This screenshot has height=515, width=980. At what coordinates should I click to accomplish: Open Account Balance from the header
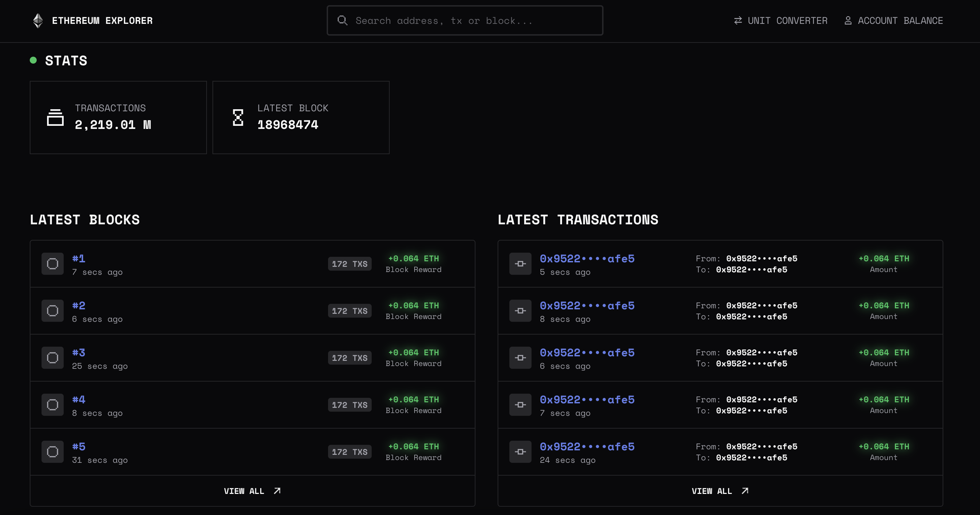tap(900, 20)
